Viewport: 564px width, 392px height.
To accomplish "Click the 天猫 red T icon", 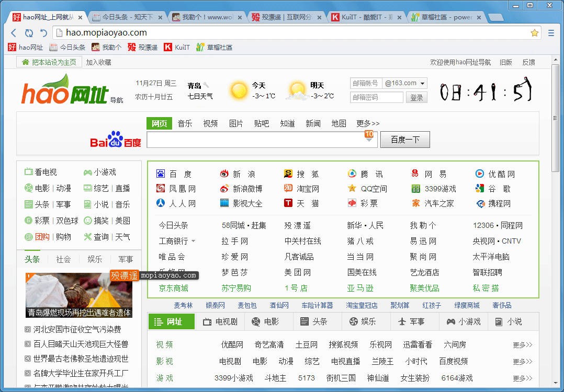I will [288, 203].
